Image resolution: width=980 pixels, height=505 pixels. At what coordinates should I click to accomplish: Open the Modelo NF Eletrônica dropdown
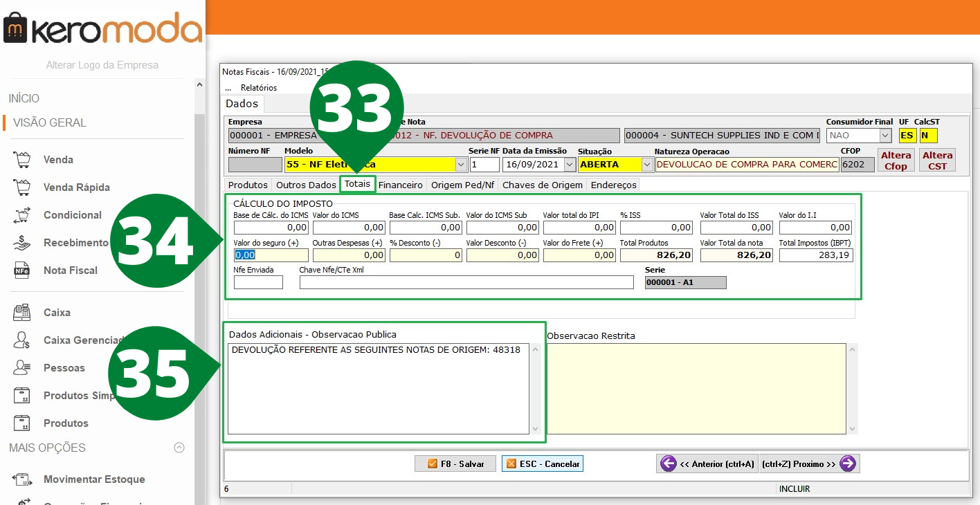coord(462,165)
